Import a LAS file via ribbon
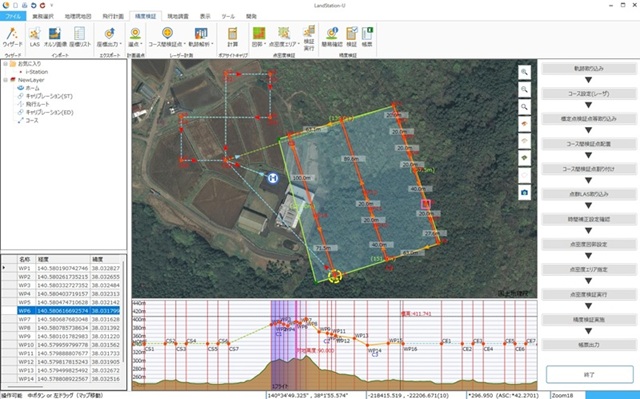 (35, 37)
